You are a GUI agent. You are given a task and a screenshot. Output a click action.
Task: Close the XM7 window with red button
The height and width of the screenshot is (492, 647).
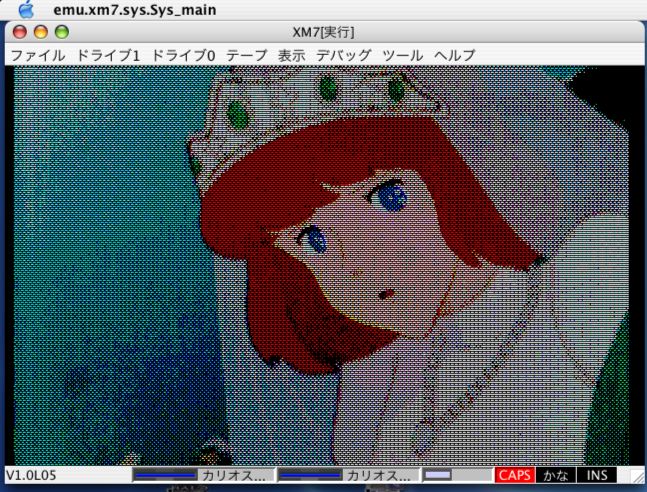tap(20, 32)
